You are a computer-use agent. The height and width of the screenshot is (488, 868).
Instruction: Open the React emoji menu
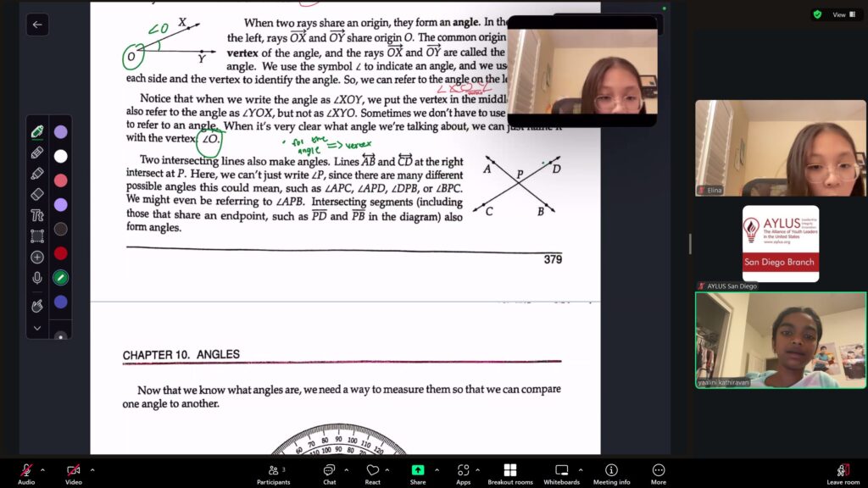pyautogui.click(x=373, y=474)
